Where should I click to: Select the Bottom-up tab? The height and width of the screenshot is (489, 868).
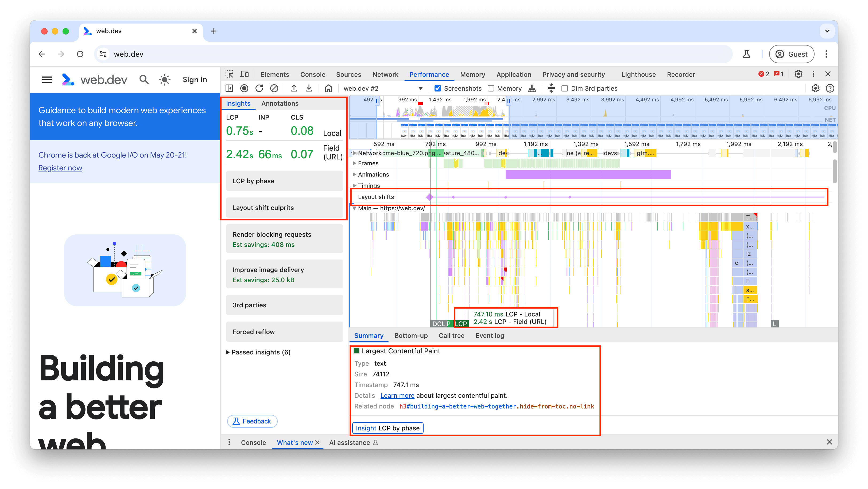[411, 335]
